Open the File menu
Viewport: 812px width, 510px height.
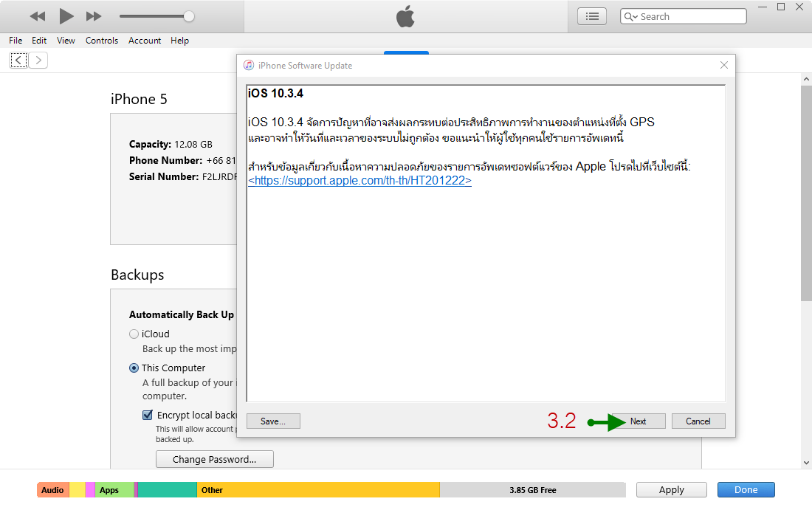[16, 41]
